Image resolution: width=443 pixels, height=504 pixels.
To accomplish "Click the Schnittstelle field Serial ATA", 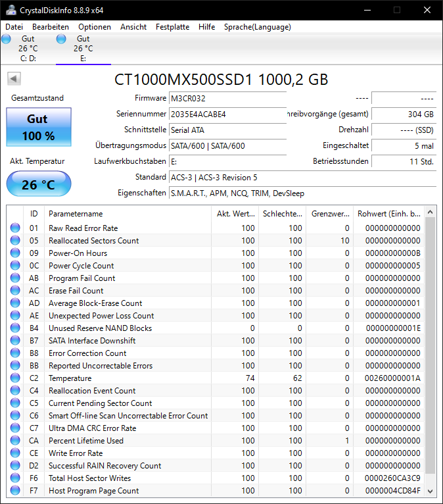I will click(x=227, y=130).
